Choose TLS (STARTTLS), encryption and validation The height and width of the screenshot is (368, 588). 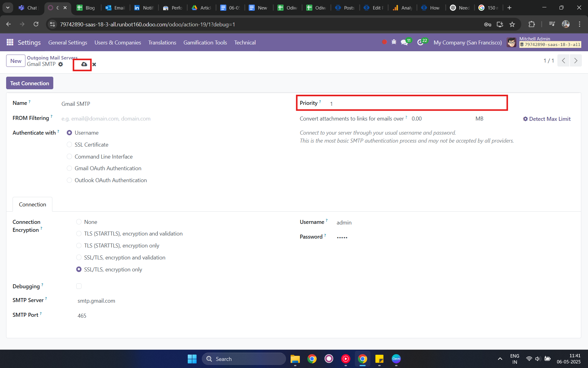click(x=79, y=233)
